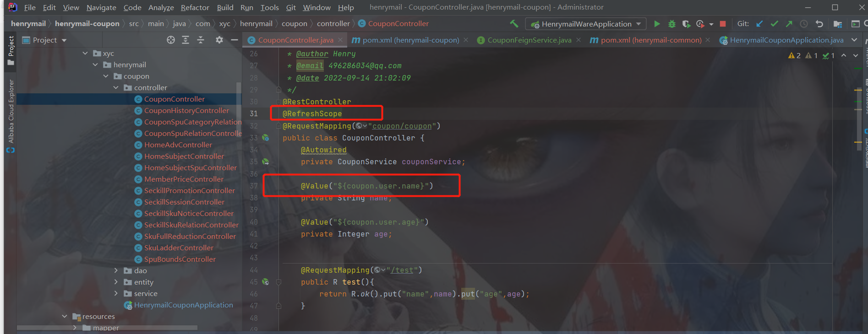Start debugging with the bug icon
The height and width of the screenshot is (334, 868).
671,24
